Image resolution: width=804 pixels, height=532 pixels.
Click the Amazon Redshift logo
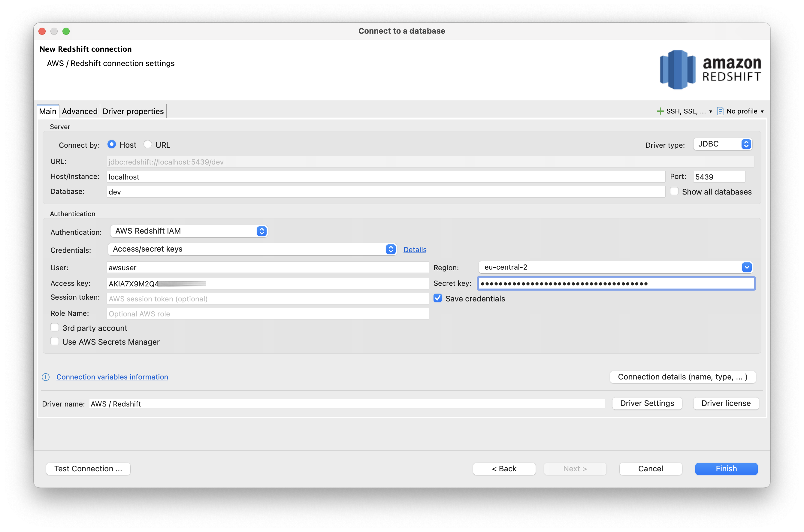710,70
